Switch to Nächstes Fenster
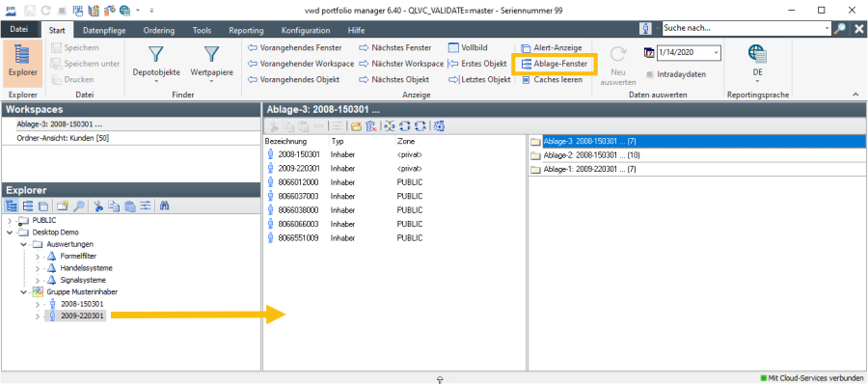This screenshot has width=868, height=384. pyautogui.click(x=395, y=47)
